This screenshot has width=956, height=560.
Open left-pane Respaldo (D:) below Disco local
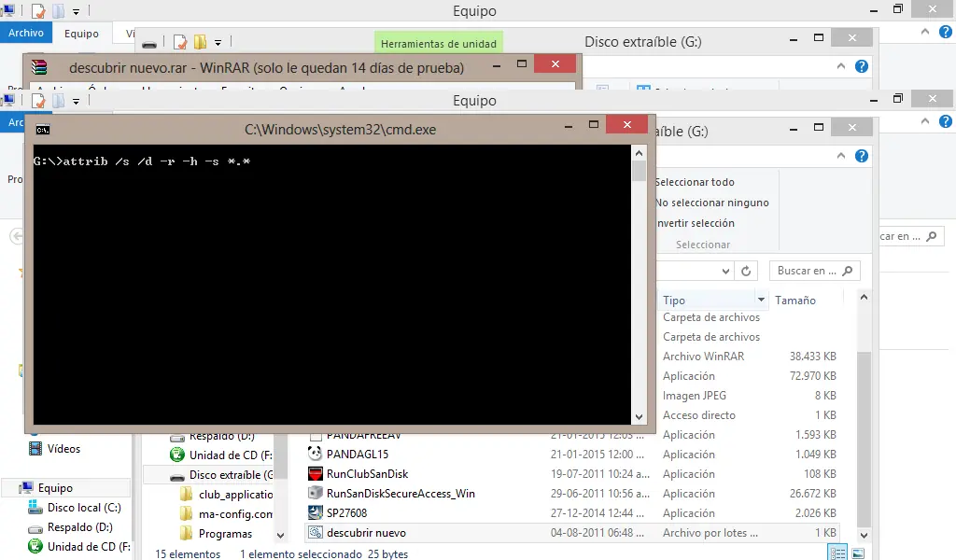tap(80, 526)
